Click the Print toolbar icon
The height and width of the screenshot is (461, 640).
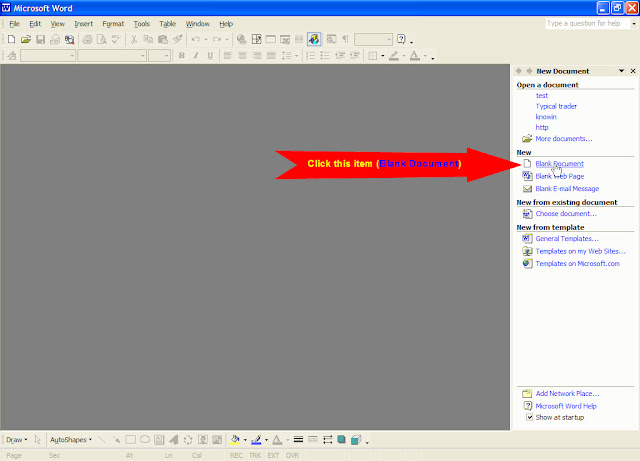click(x=87, y=39)
